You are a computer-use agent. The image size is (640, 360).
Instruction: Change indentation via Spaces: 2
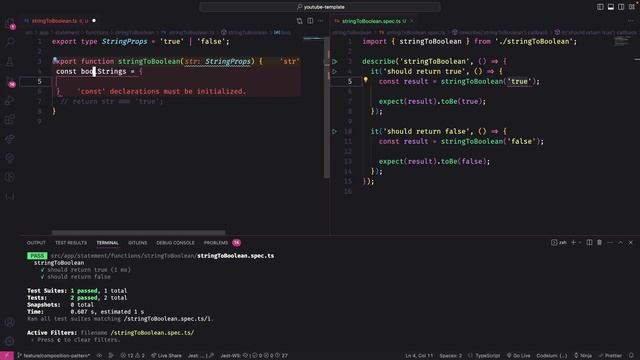[x=451, y=356]
